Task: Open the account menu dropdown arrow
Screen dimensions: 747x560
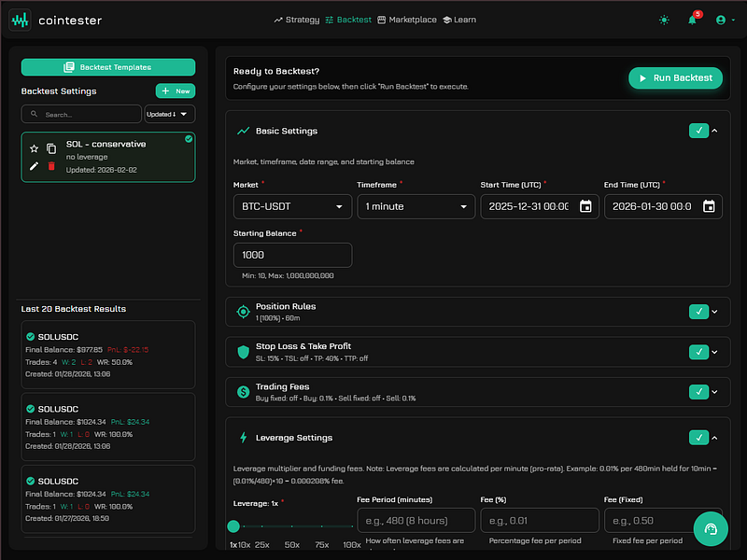Action: [733, 20]
